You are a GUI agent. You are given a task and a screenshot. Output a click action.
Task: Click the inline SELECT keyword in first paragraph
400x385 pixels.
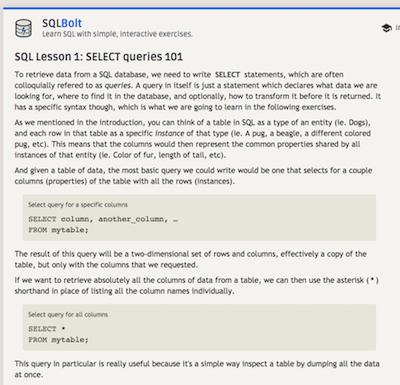coord(227,75)
